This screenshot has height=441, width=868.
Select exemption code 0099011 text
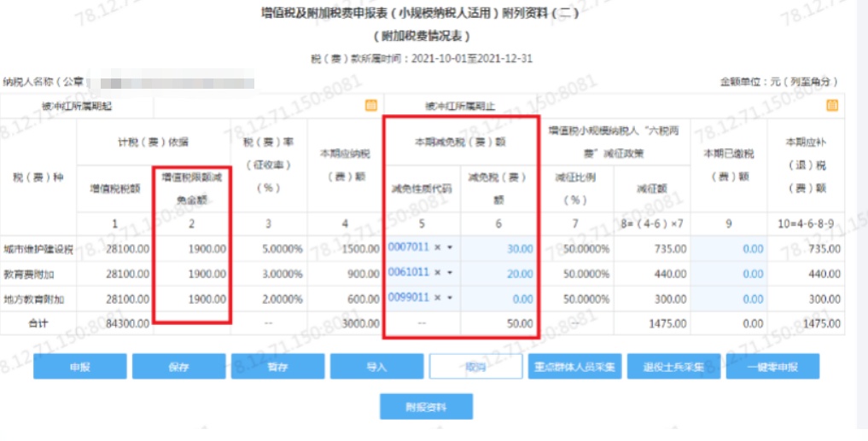tap(409, 297)
